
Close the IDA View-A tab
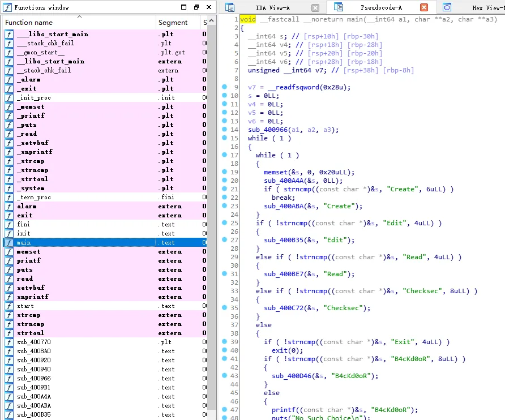[315, 8]
